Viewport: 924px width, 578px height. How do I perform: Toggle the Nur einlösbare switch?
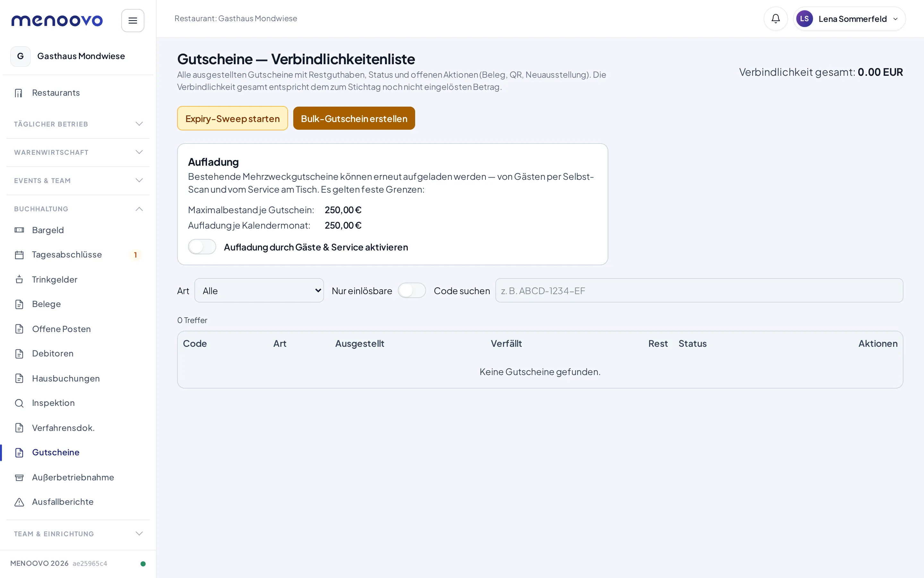pyautogui.click(x=412, y=291)
